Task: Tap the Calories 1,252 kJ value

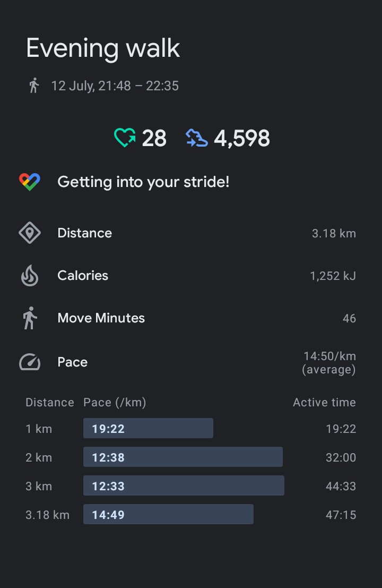Action: [x=333, y=276]
